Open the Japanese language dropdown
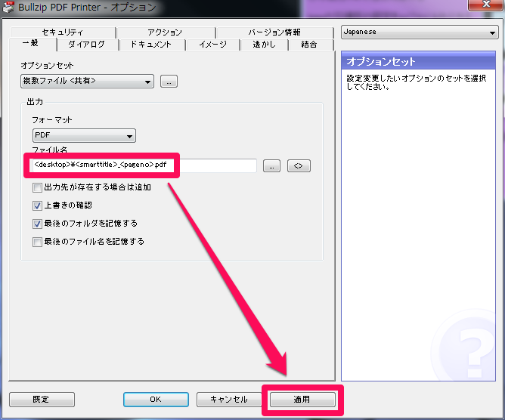The image size is (505, 420). tap(419, 33)
